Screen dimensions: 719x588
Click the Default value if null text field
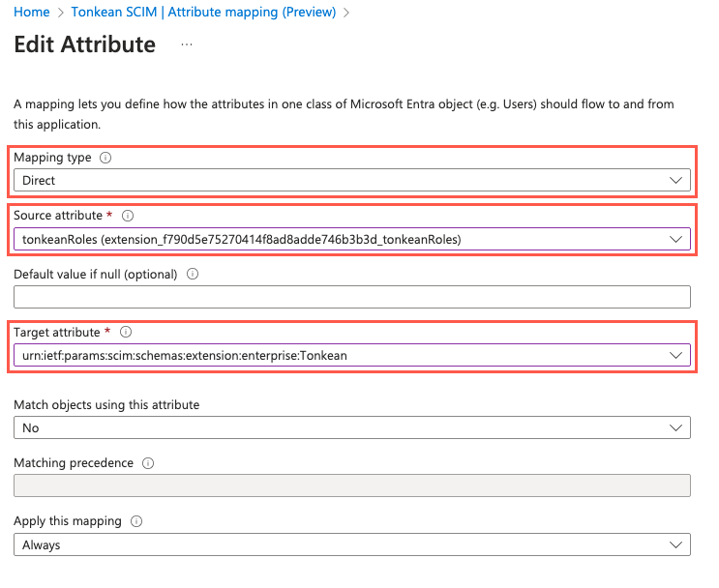(351, 297)
